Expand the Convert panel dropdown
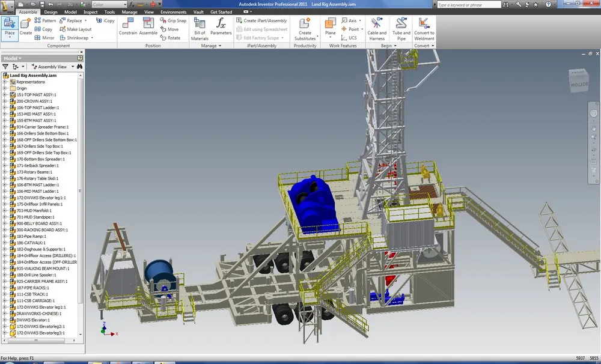The image size is (601, 364). coord(433,46)
